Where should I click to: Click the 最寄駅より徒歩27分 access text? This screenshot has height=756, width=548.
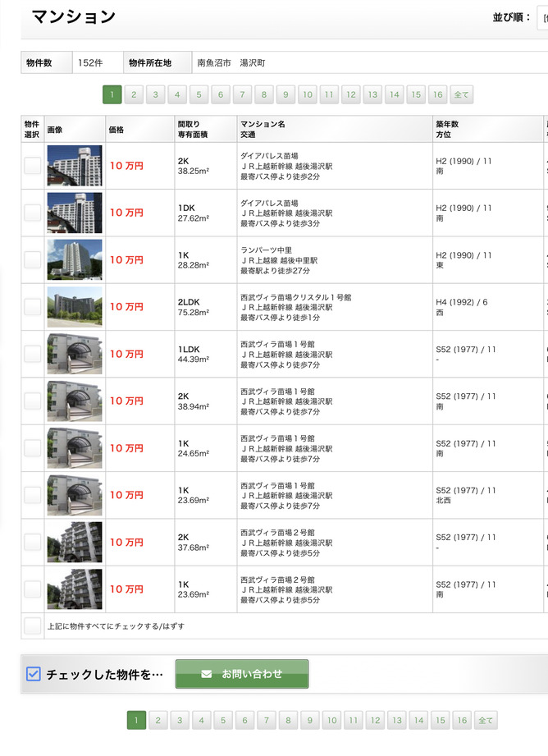pos(275,271)
